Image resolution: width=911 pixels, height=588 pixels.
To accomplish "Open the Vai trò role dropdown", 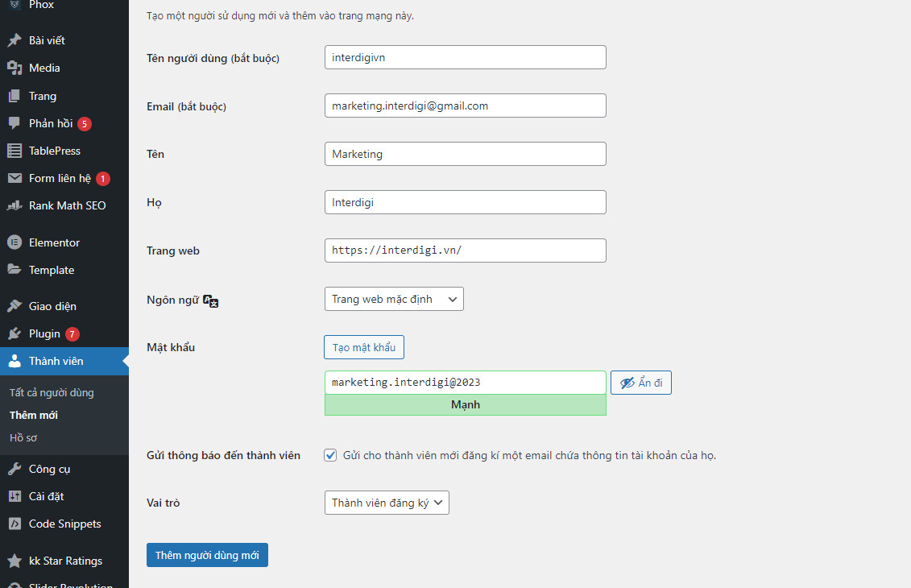I will tap(387, 503).
